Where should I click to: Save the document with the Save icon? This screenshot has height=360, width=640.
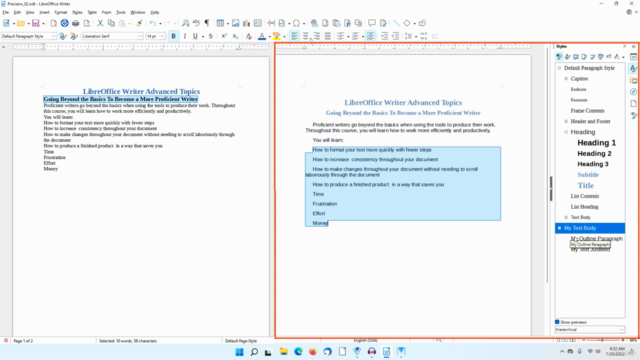(36, 23)
